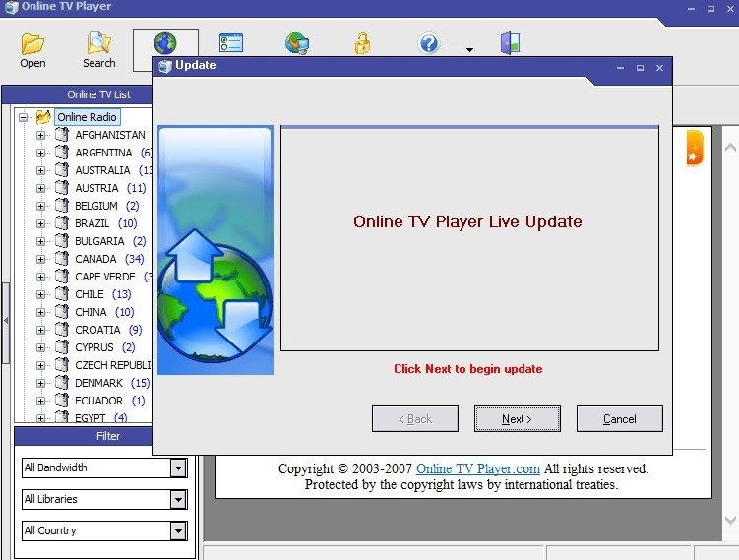739x560 pixels.
Task: Click the globe with monitor toolbar icon
Action: coord(297,43)
